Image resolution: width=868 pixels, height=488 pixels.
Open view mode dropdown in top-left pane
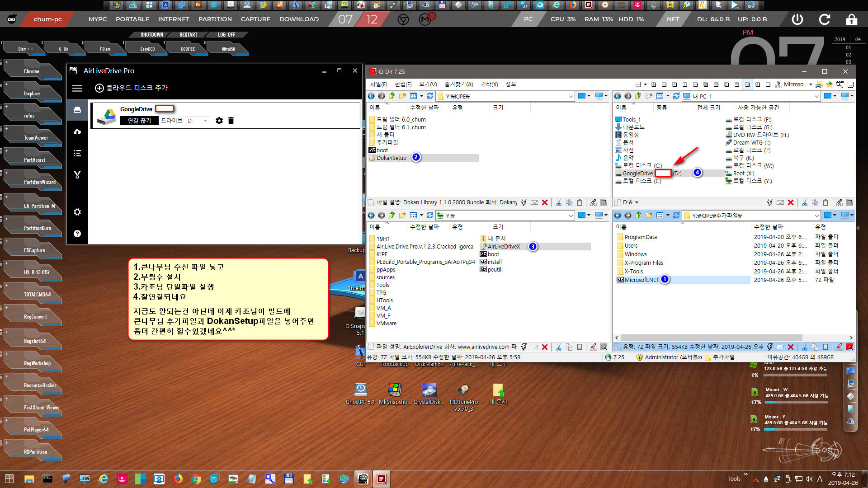pos(421,96)
